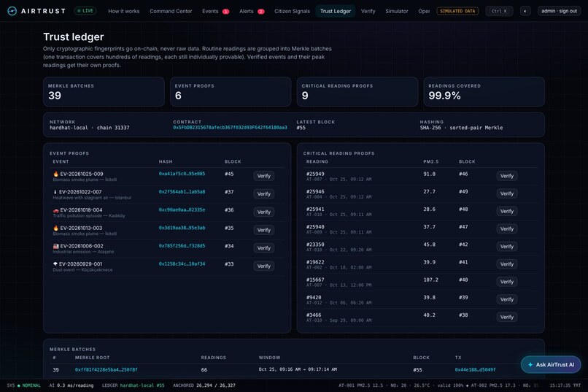The height and width of the screenshot is (392, 588).
Task: Verify event EV-20261013-003
Action: click(x=263, y=230)
